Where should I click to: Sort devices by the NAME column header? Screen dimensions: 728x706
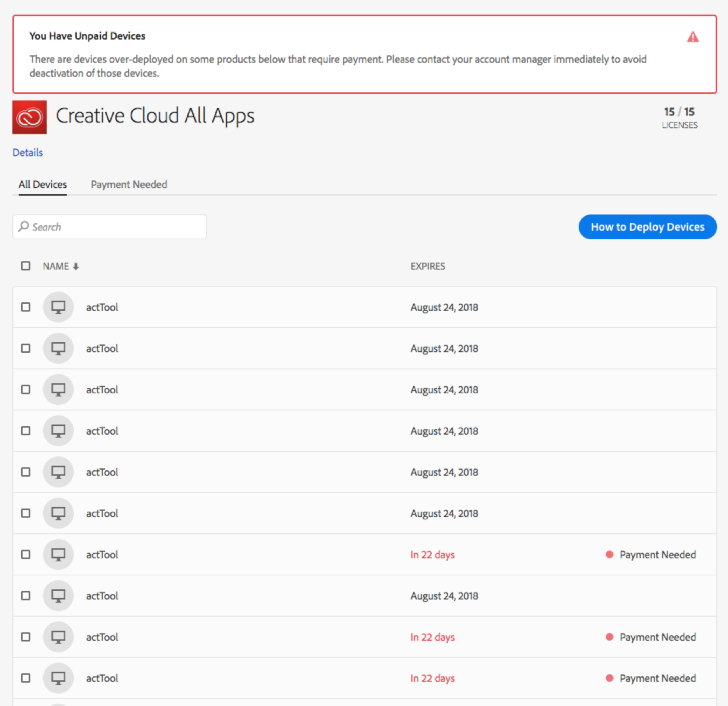[x=56, y=266]
